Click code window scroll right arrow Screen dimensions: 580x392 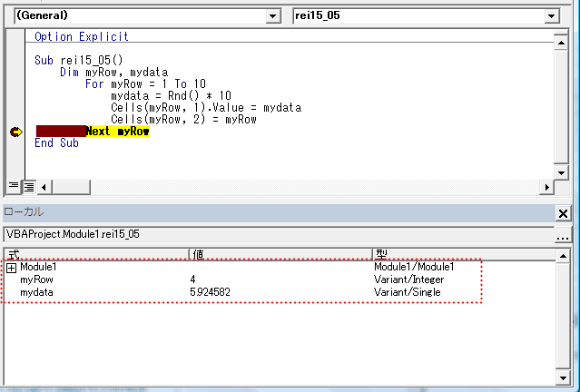click(546, 187)
